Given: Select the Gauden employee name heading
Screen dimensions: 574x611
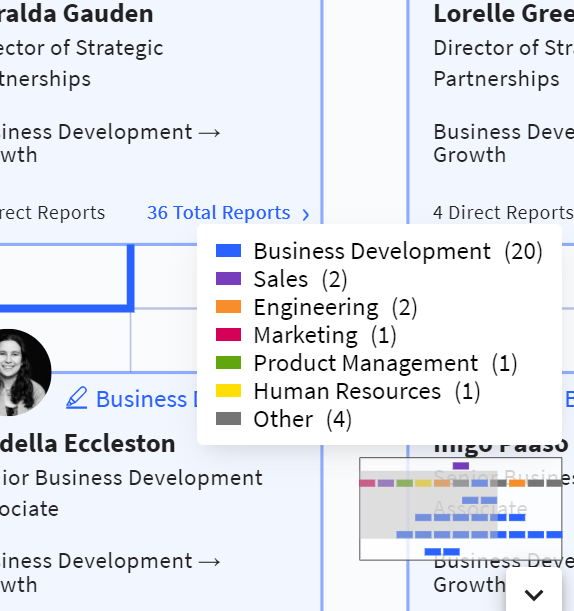Looking at the screenshot, I should [x=76, y=14].
